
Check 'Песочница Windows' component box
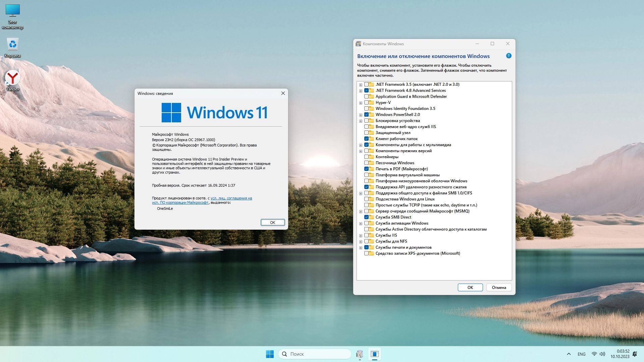tap(366, 163)
